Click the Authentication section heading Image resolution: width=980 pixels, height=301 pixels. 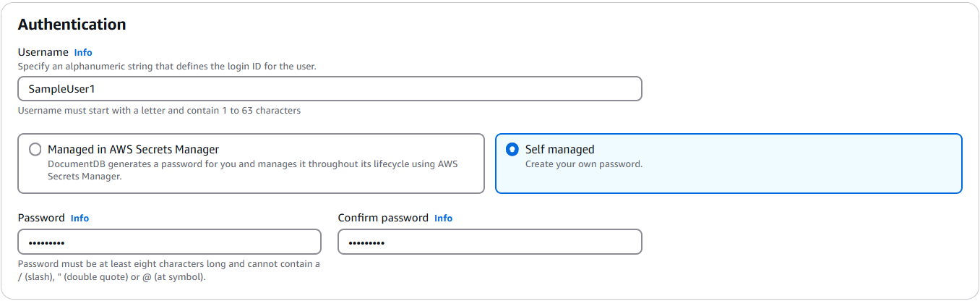click(72, 25)
